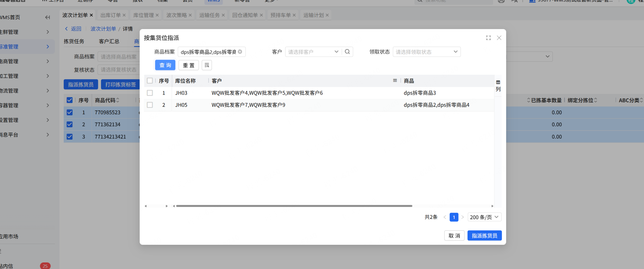The height and width of the screenshot is (269, 644).
Task: Go to the previous page in the dialog
Action: point(445,217)
